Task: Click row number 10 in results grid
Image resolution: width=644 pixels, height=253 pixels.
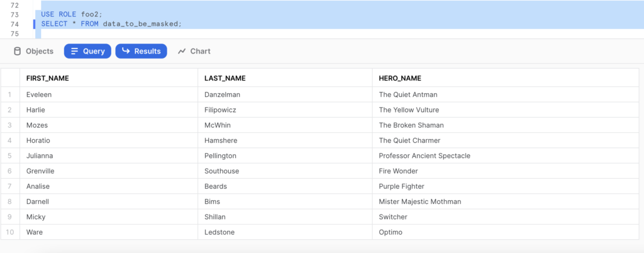Action: point(10,232)
